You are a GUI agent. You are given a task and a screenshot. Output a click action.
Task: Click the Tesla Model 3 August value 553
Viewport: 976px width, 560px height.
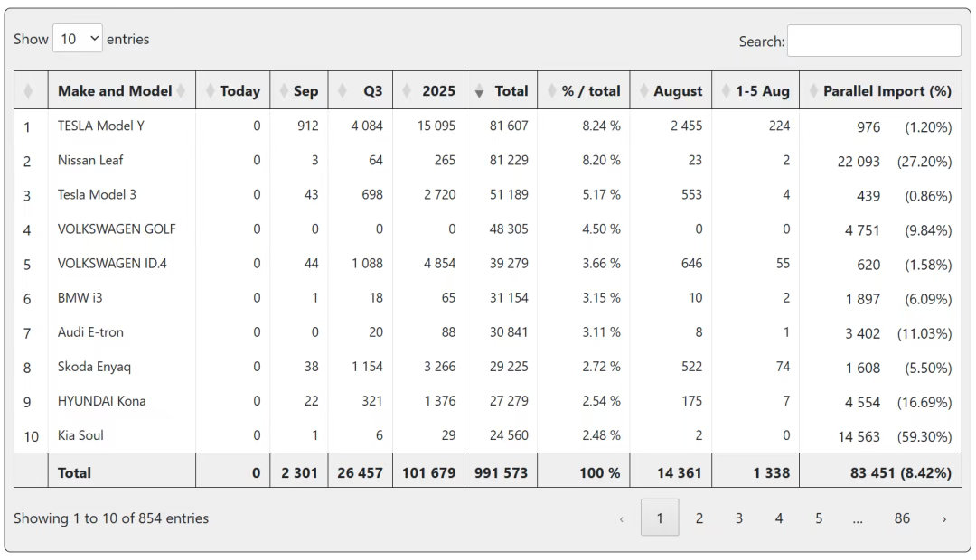click(691, 194)
